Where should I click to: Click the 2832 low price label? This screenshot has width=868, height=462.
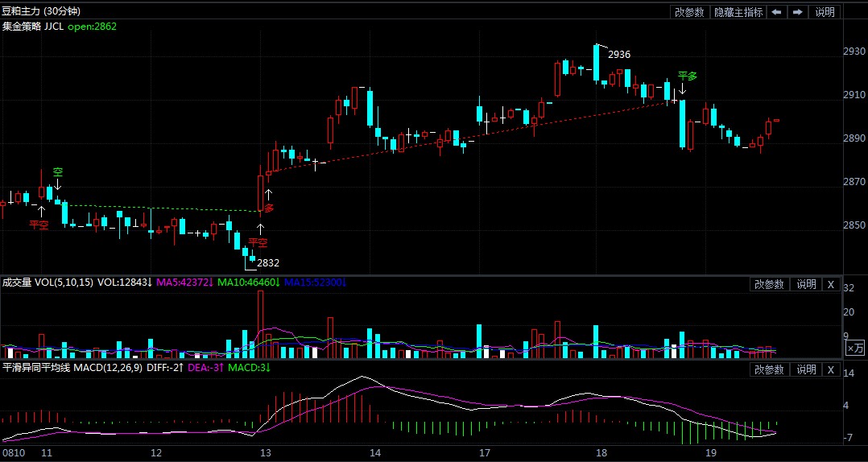[x=268, y=262]
